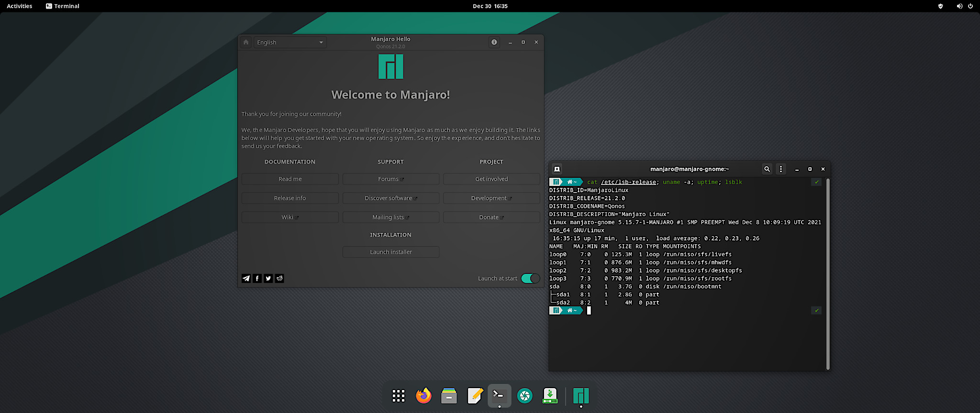Click the DISTRIB_RELEASE=21.2.0 line

pos(587,198)
